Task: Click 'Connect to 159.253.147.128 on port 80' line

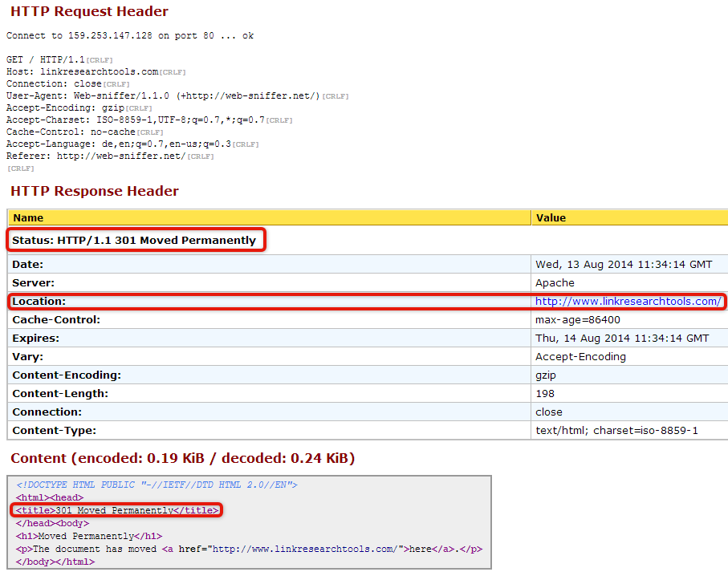Action: [x=130, y=36]
